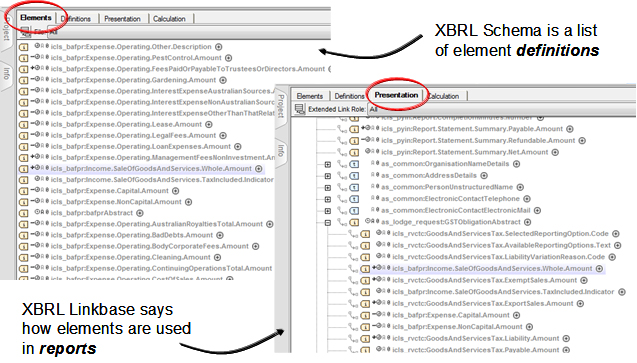The width and height of the screenshot is (637, 363).
Task: Click circled plus after bafprAbstract
Action: [x=140, y=213]
